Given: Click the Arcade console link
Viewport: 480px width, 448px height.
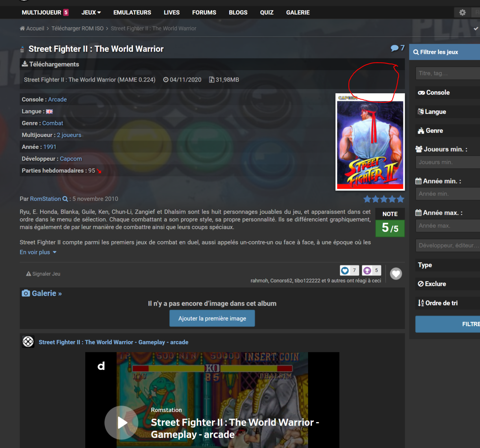Looking at the screenshot, I should tap(57, 99).
